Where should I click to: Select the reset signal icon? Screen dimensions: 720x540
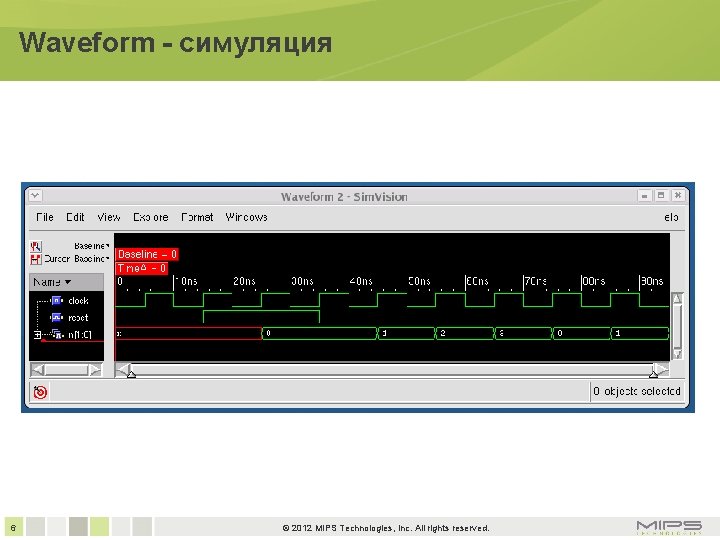[x=57, y=317]
